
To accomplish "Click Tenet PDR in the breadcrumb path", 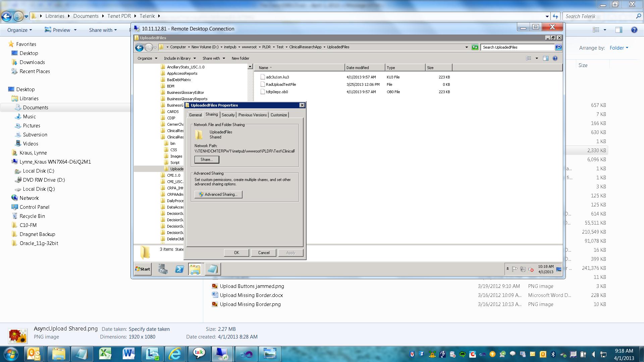I will click(x=119, y=16).
